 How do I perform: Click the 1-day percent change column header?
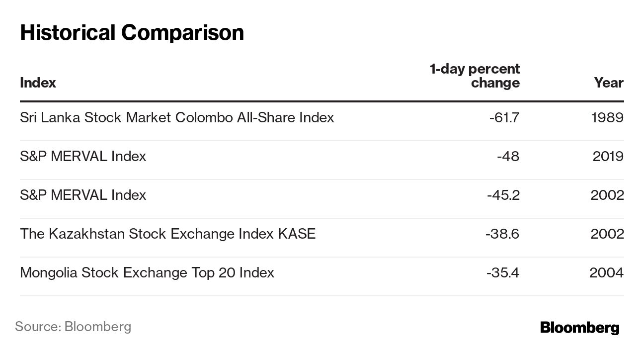(475, 76)
